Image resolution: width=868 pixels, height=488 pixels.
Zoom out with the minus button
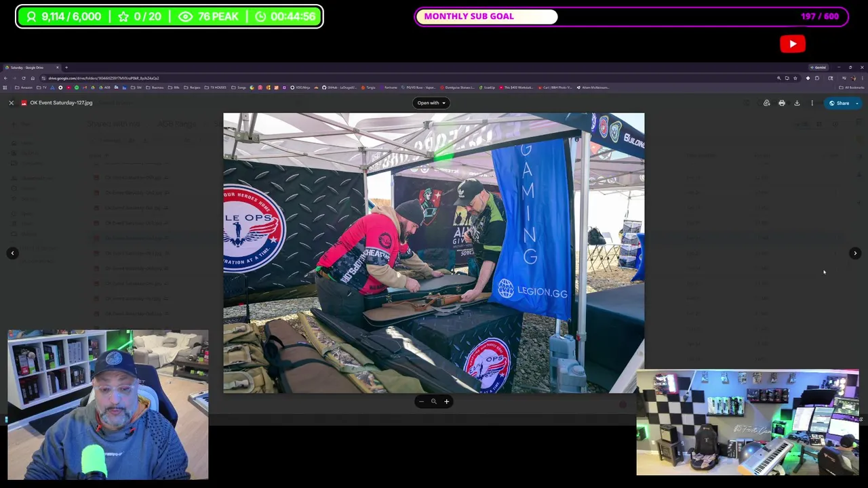[421, 401]
